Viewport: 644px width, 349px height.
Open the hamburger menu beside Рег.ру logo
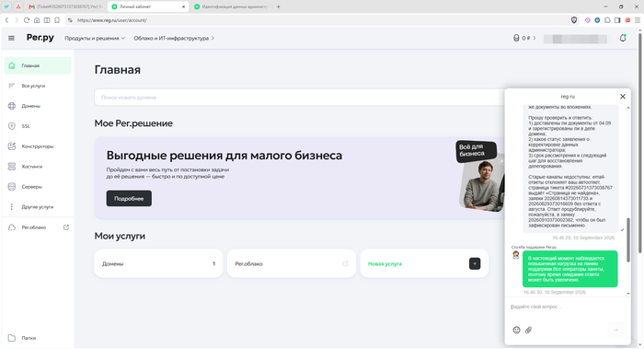point(11,39)
